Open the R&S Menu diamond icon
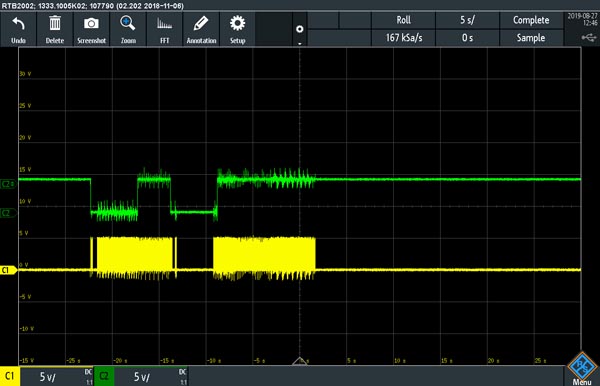600x386 pixels. (x=582, y=367)
